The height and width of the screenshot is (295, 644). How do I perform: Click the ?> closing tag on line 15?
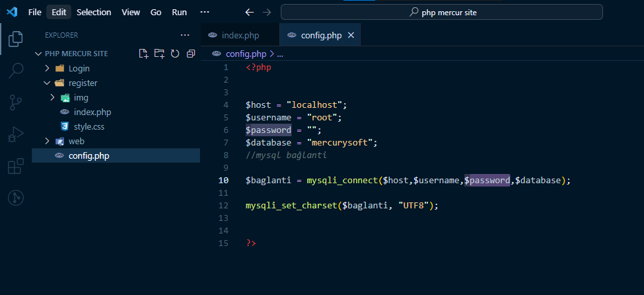(x=250, y=243)
